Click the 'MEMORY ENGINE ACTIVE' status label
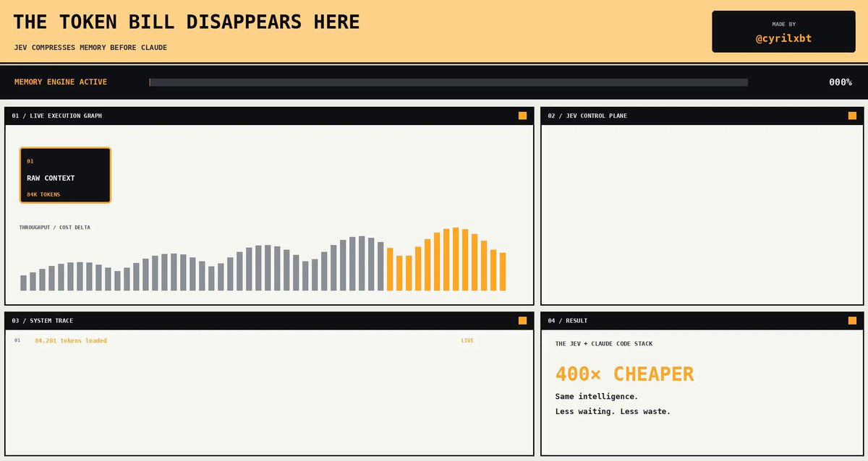Screen dimensions: 868x461 tap(61, 82)
